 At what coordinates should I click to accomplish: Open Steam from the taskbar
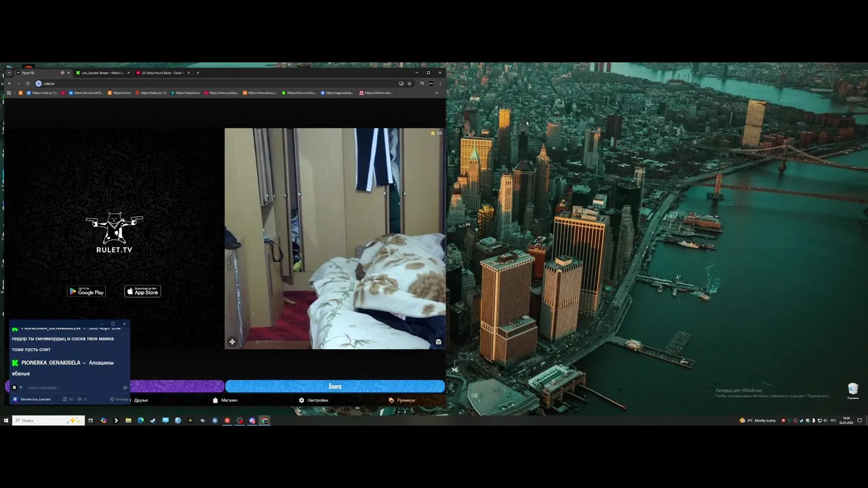(x=153, y=420)
